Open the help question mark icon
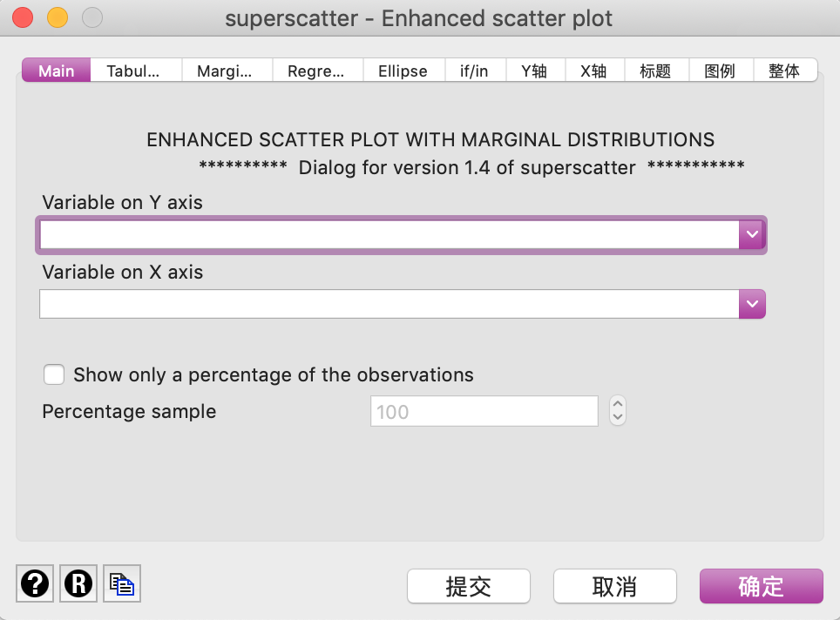840x620 pixels. [35, 583]
